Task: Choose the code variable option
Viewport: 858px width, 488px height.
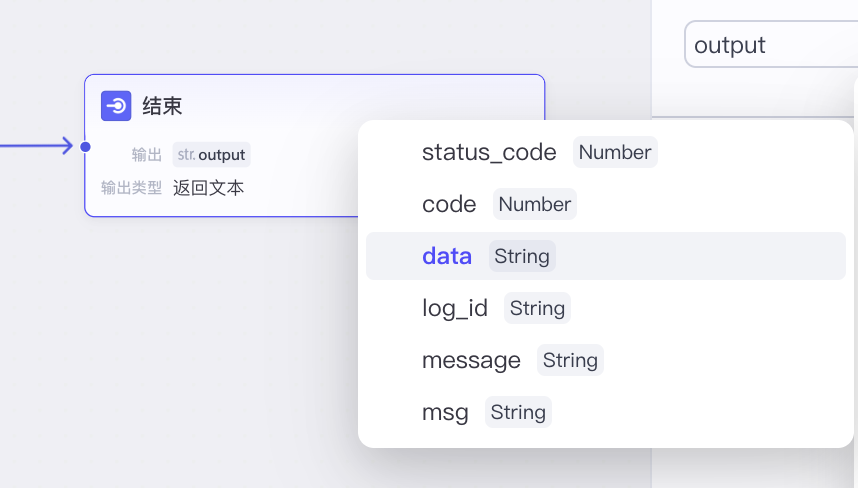Action: coord(449,204)
